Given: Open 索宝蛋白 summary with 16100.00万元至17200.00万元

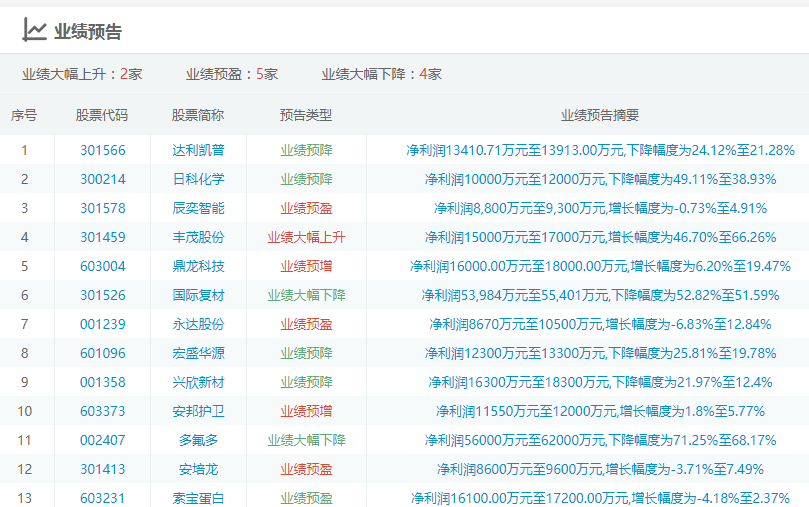Looking at the screenshot, I should click(x=600, y=498).
